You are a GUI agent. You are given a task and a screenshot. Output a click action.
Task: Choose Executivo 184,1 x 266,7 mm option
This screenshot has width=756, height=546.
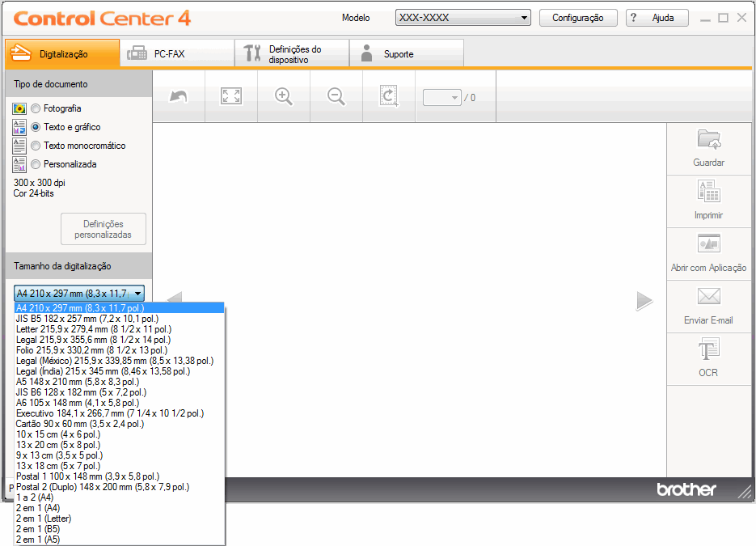[120, 413]
